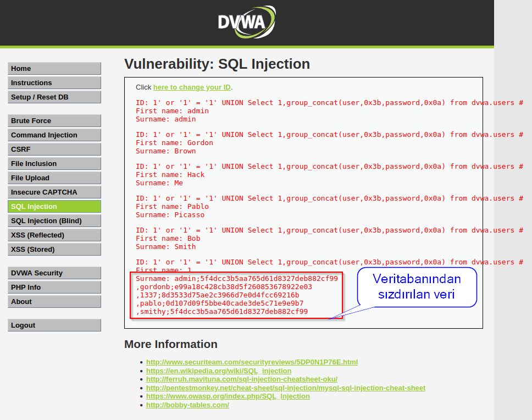This screenshot has height=420, width=532.
Task: Open the Command Injection module
Action: 54,135
